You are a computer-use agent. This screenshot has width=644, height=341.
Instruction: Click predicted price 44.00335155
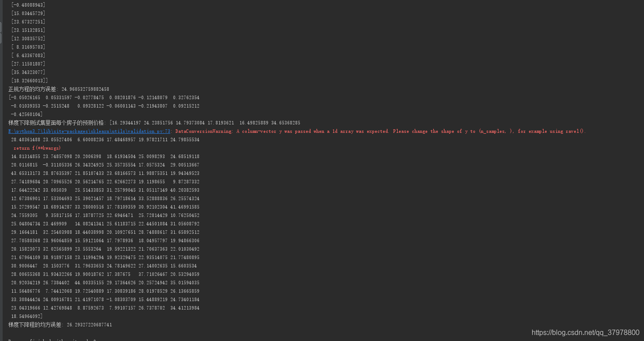[x=89, y=283]
